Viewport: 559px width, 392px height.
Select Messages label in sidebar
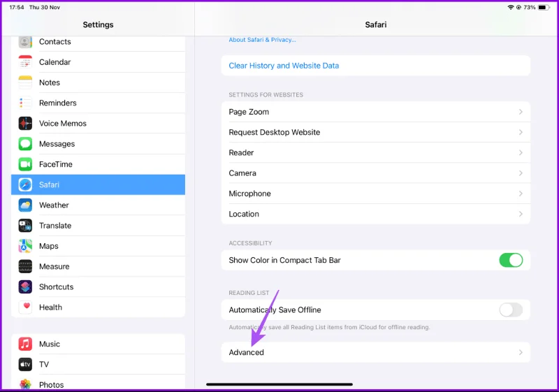point(57,144)
